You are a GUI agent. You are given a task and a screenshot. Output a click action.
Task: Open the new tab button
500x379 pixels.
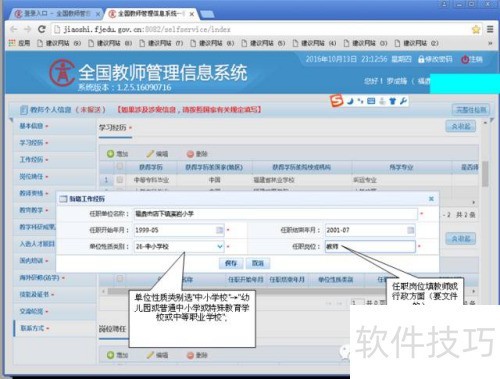(x=207, y=14)
